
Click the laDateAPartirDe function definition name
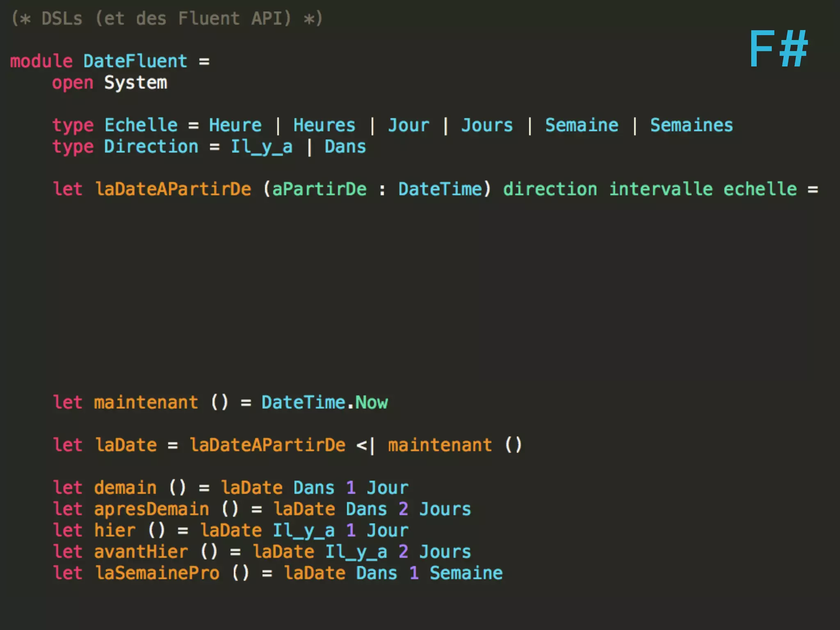pos(173,189)
